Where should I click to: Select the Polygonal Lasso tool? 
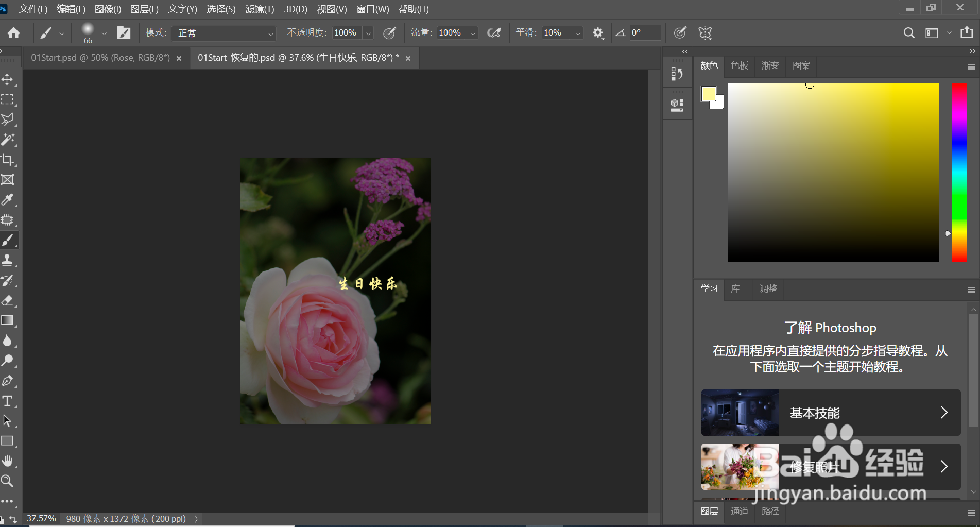pyautogui.click(x=7, y=120)
